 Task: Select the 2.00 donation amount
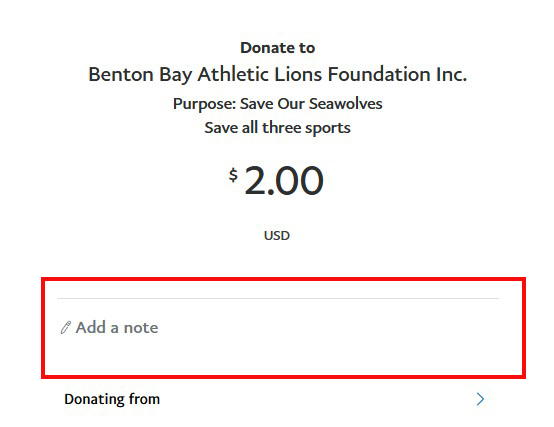pos(284,180)
